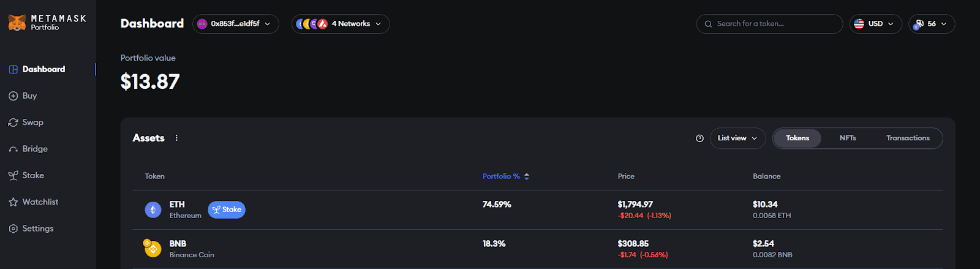Change currency with USD dropdown

click(875, 24)
